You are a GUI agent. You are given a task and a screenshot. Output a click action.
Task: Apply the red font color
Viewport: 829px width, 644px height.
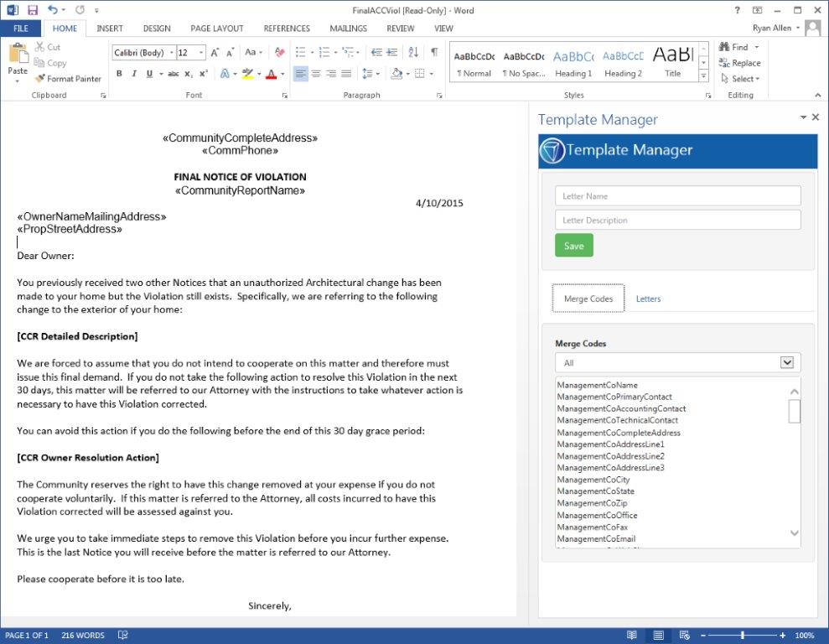coord(272,74)
